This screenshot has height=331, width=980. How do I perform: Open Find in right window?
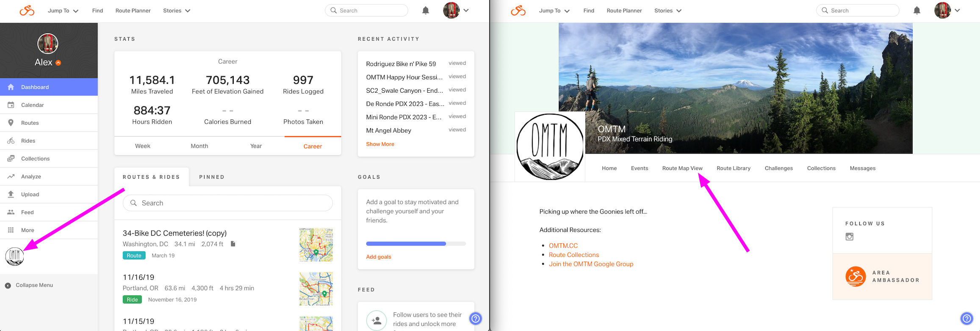(x=589, y=11)
